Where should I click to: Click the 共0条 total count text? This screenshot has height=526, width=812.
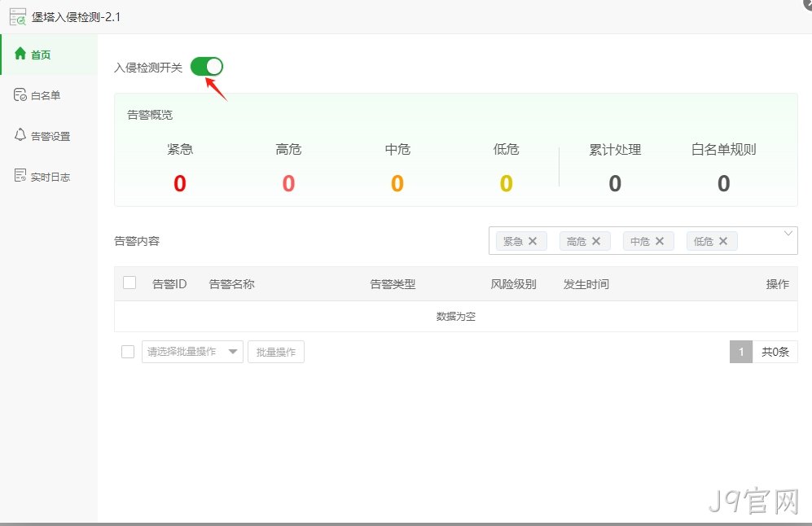pos(775,352)
